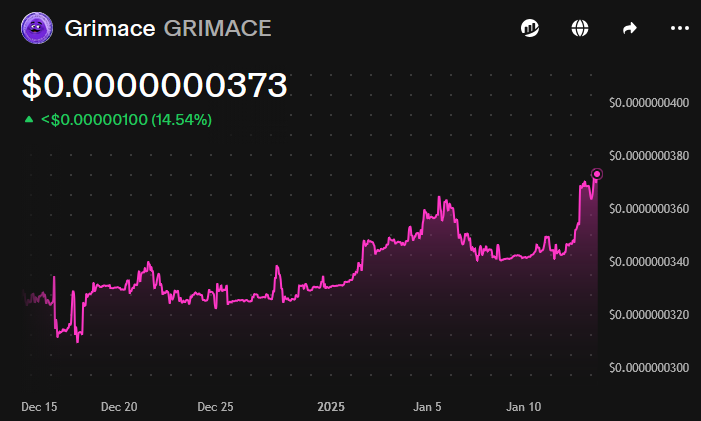Click the 14.54% price change text
The height and width of the screenshot is (421, 701).
(x=182, y=120)
